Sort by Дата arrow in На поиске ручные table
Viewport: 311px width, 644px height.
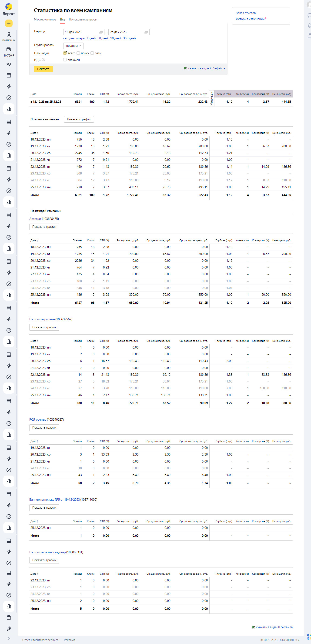37,341
